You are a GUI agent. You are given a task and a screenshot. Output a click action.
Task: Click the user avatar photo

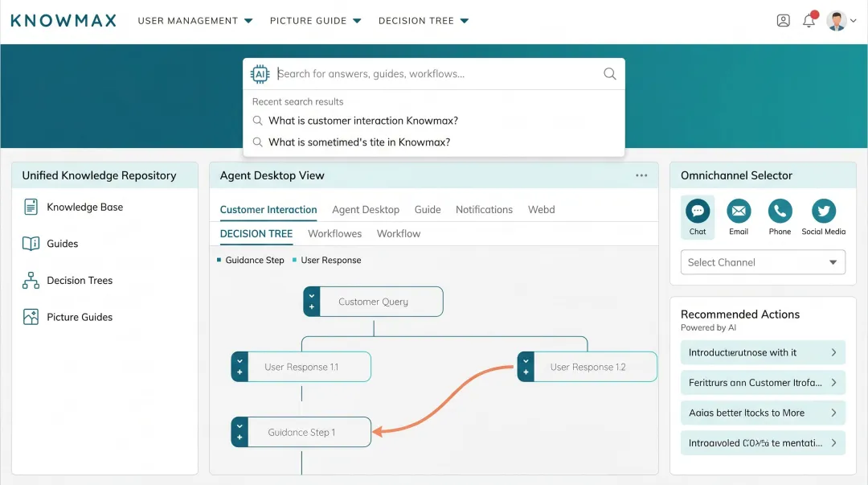837,21
